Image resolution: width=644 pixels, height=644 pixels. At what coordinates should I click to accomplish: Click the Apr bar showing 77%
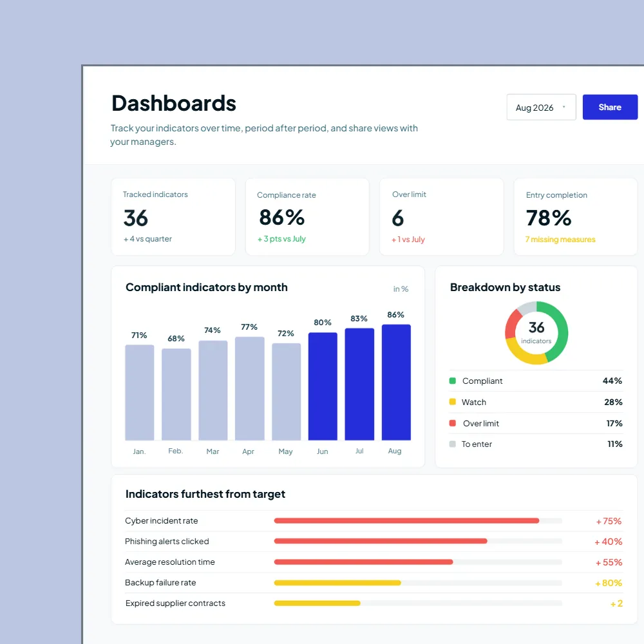coord(249,388)
